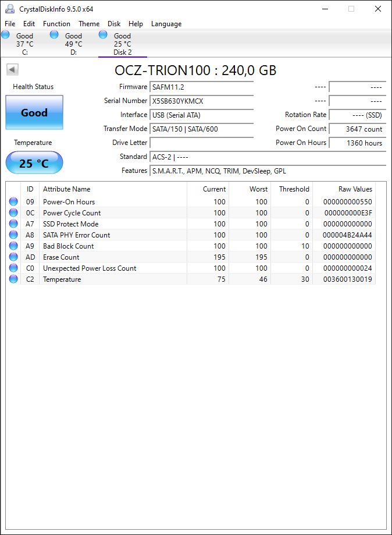
Task: Click the Standard field ACS-2
Action: point(268,157)
